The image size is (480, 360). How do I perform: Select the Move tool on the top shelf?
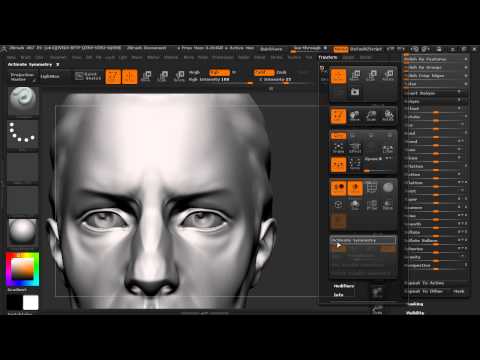146,77
